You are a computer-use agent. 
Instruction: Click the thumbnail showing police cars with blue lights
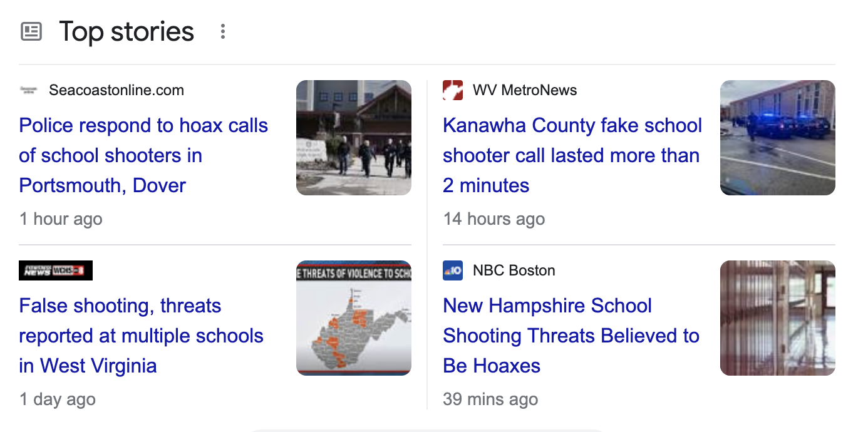778,138
